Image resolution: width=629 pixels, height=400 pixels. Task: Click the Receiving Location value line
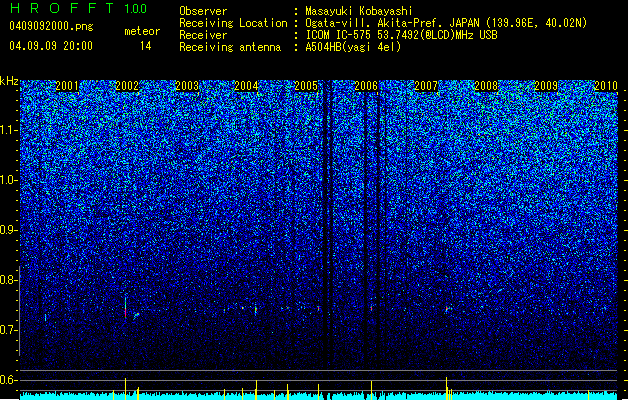(x=446, y=23)
